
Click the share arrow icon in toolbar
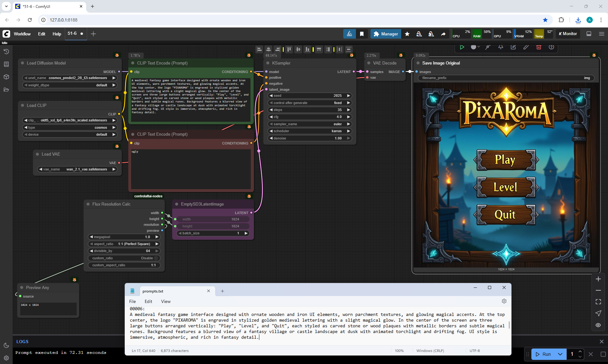443,34
